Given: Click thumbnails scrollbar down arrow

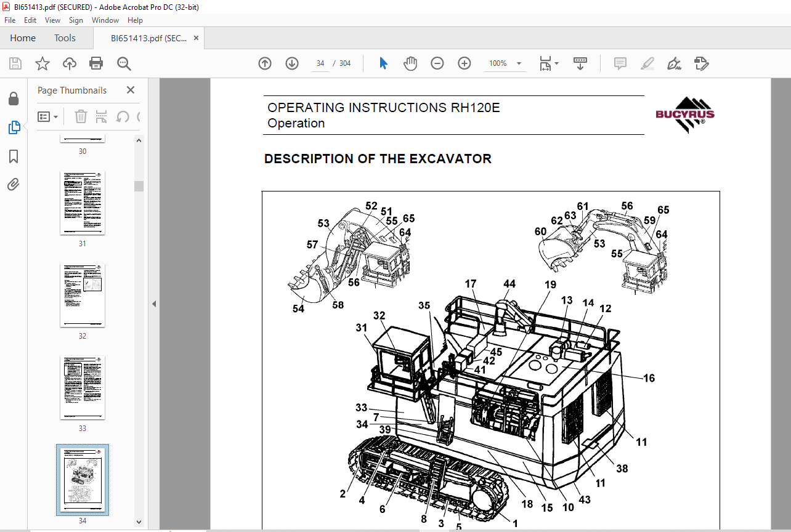Looking at the screenshot, I should coord(139,522).
